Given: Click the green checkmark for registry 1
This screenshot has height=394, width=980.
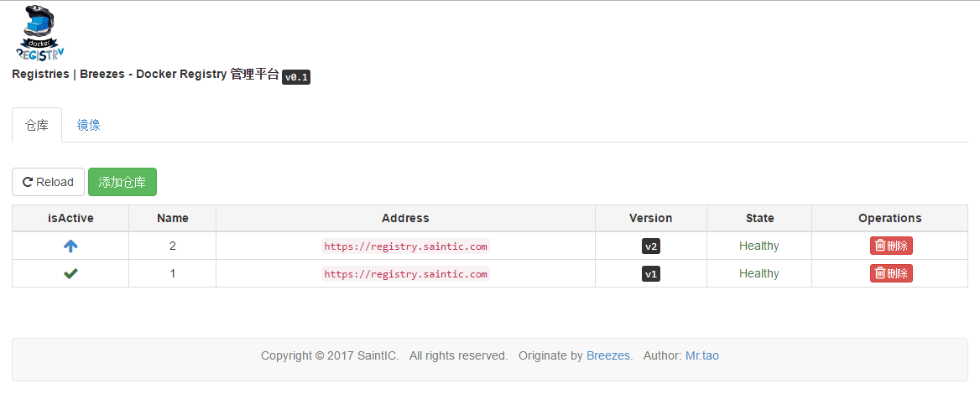Looking at the screenshot, I should pyautogui.click(x=70, y=273).
